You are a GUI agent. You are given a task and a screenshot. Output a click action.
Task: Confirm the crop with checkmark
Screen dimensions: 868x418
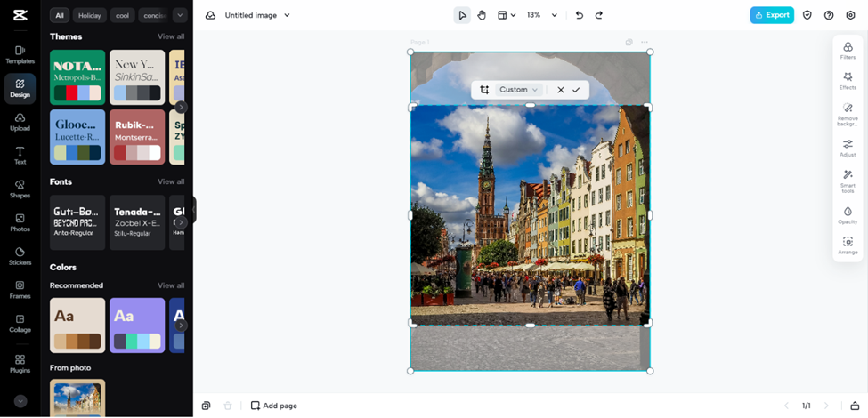pyautogui.click(x=576, y=90)
